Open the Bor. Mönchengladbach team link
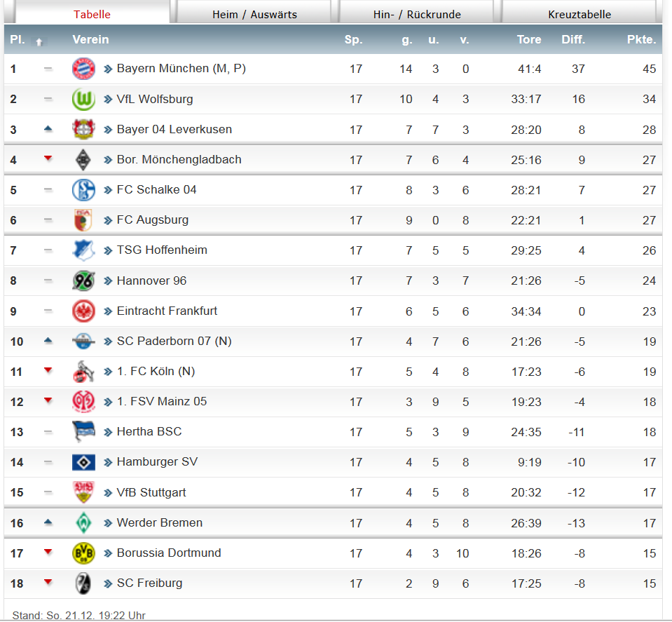The image size is (672, 622). (x=179, y=159)
